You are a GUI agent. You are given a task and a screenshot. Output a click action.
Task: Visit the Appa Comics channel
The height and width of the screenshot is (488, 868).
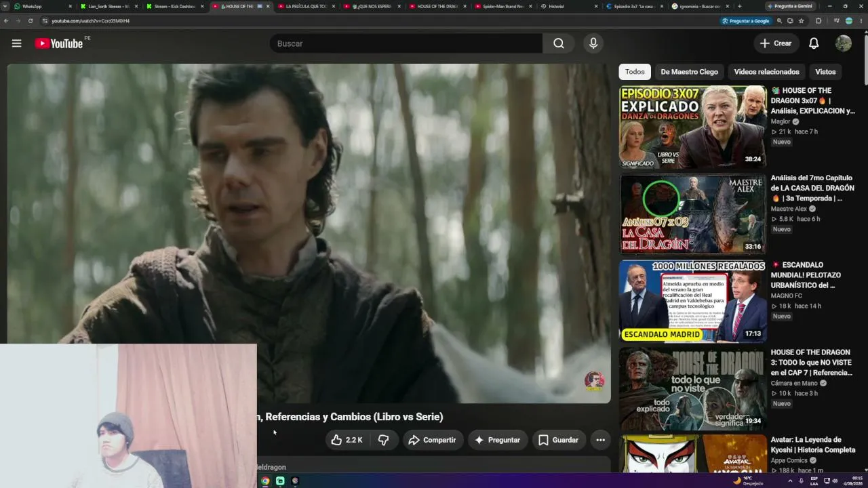tap(789, 461)
